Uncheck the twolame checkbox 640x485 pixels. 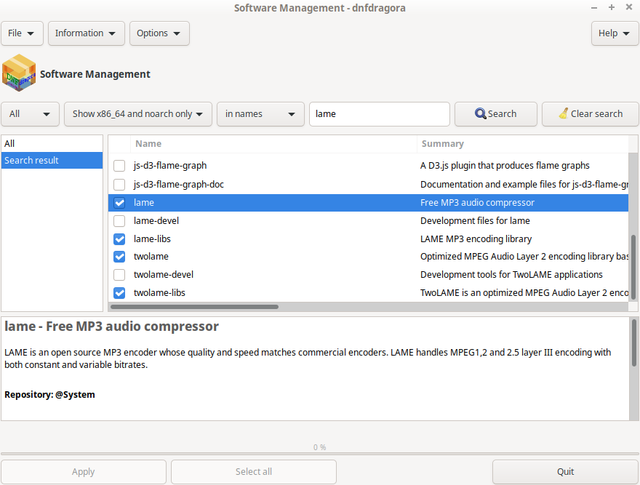(x=119, y=256)
